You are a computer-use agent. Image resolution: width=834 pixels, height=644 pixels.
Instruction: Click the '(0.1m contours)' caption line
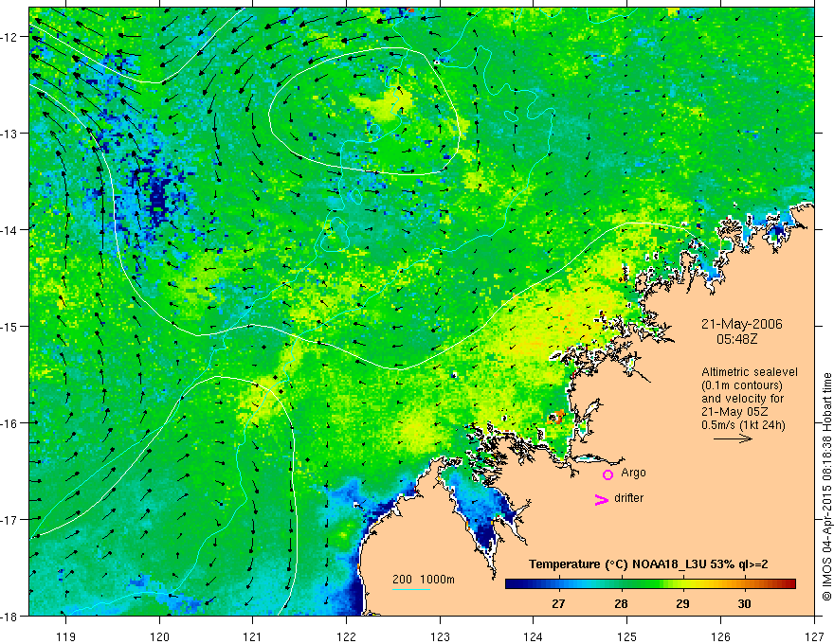coord(742,385)
